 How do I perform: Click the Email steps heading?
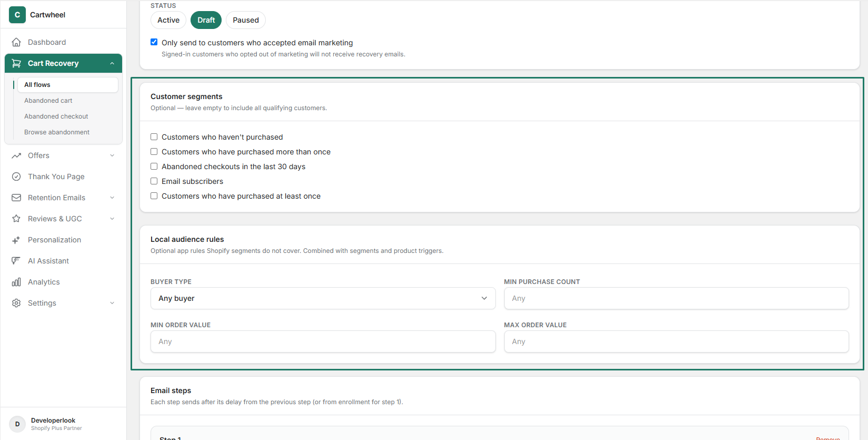(171, 390)
